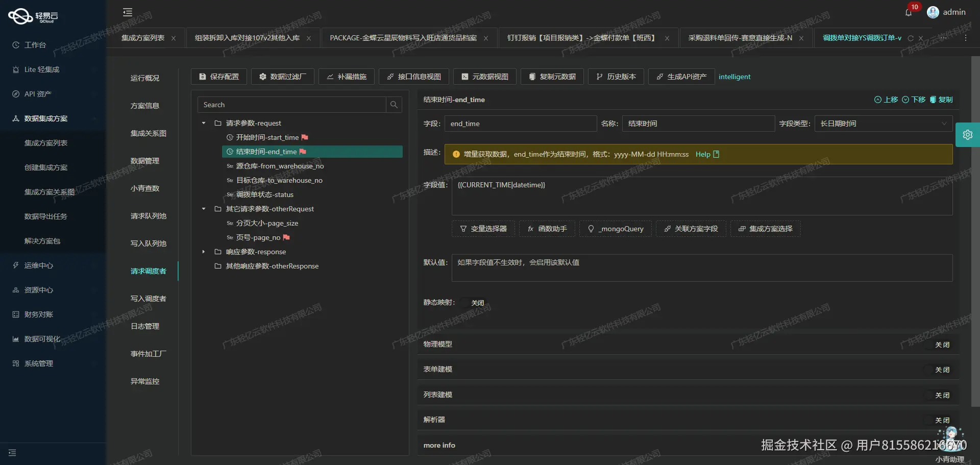
Task: Close the 钉钉报销 tab
Action: [667, 38]
